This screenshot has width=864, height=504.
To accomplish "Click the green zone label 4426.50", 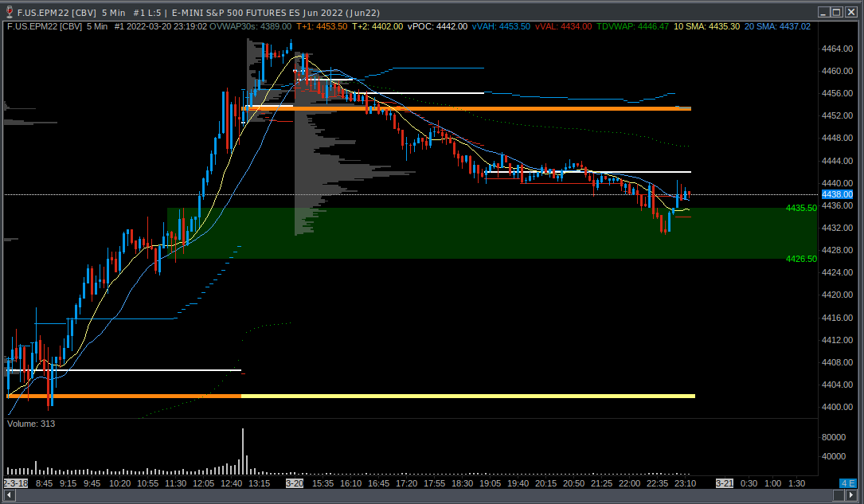I will [801, 259].
